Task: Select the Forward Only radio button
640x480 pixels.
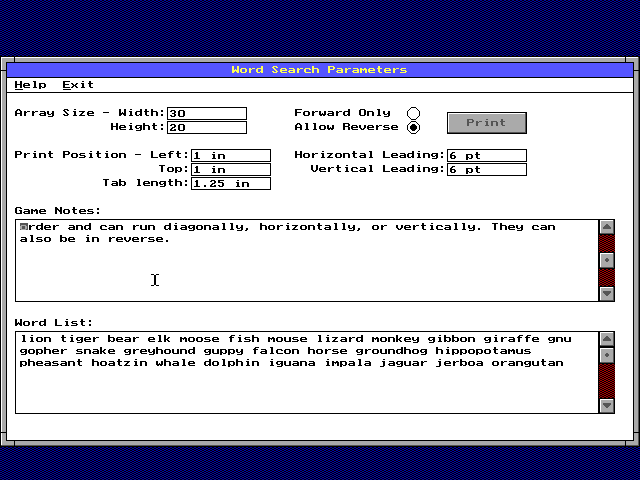Action: pyautogui.click(x=413, y=113)
